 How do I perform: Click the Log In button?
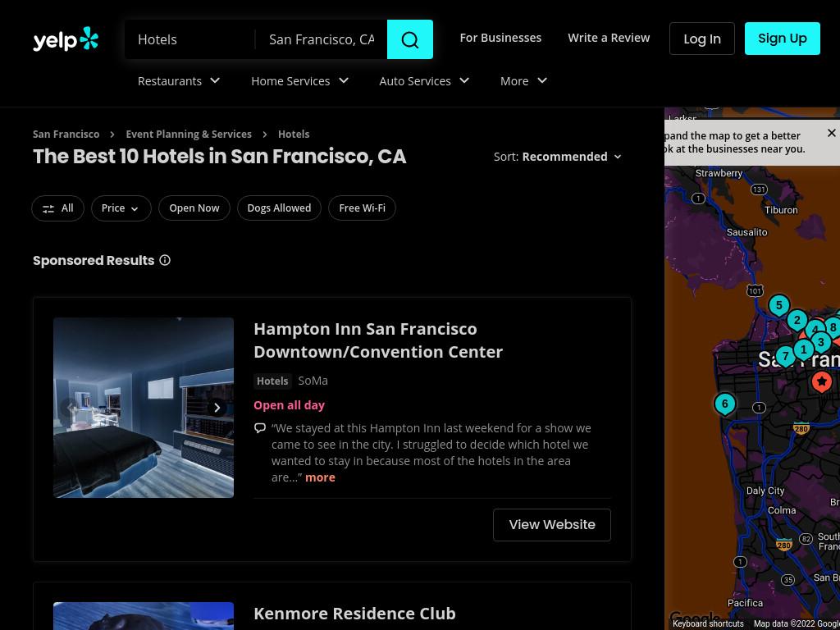[x=702, y=39]
